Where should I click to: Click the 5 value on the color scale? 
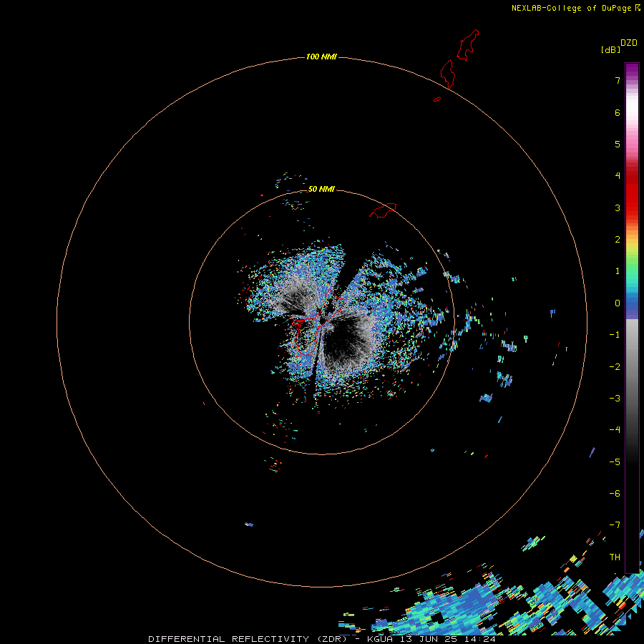coord(618,144)
